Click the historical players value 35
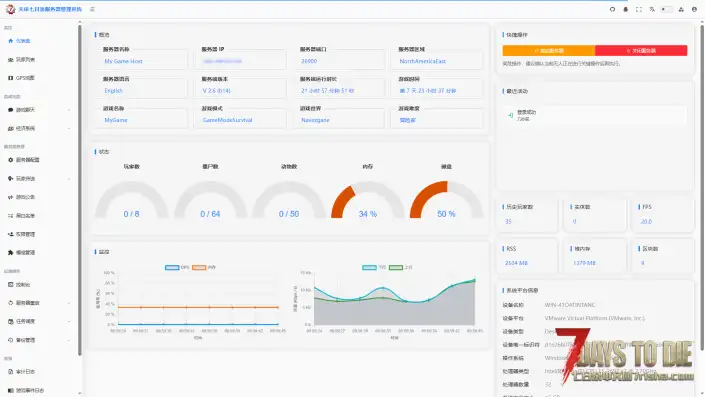 tap(508, 221)
